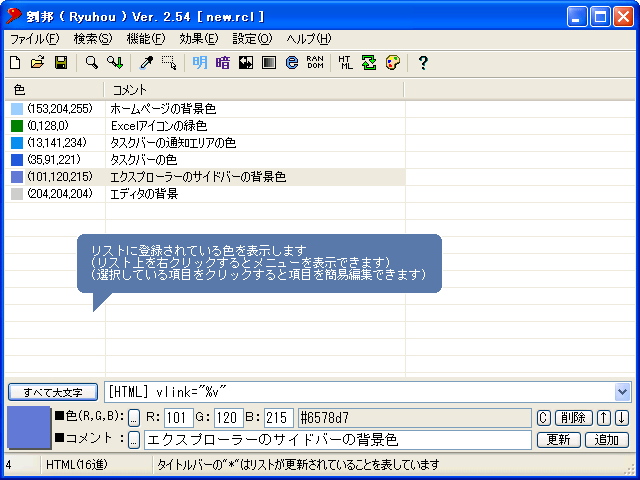
Task: Select the eyedropper color picker tool
Action: point(146,63)
